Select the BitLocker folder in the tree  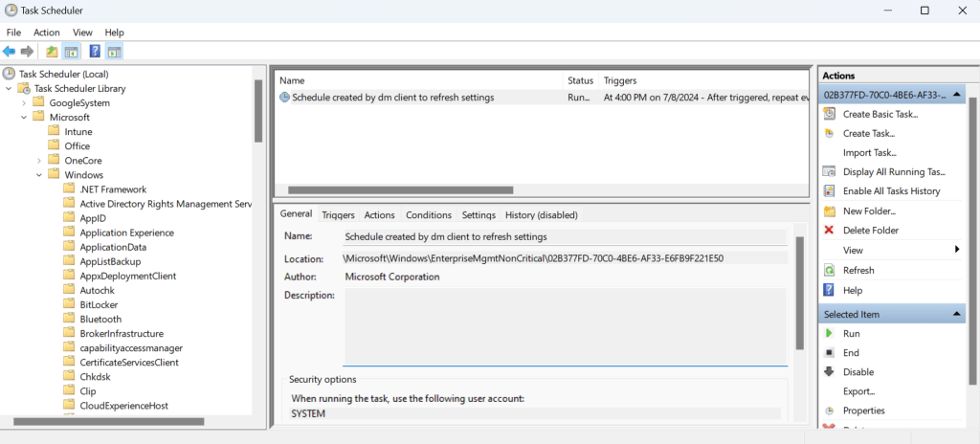coord(100,304)
